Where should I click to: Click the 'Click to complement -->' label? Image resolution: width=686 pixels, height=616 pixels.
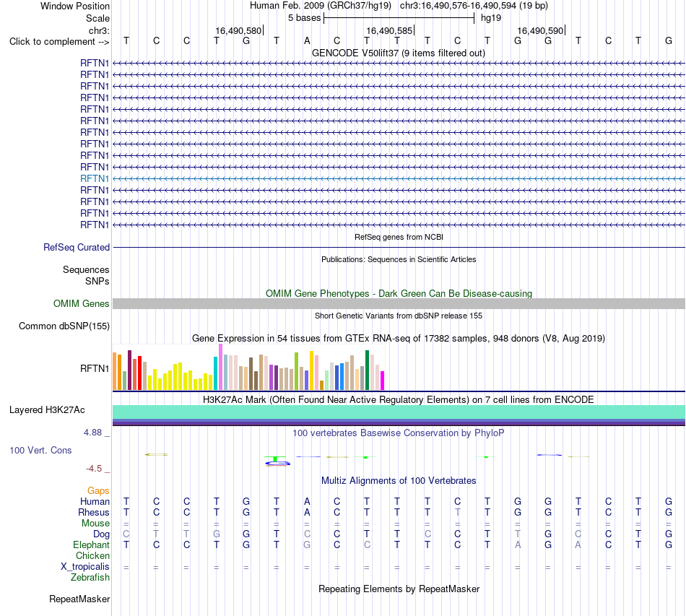click(x=59, y=42)
